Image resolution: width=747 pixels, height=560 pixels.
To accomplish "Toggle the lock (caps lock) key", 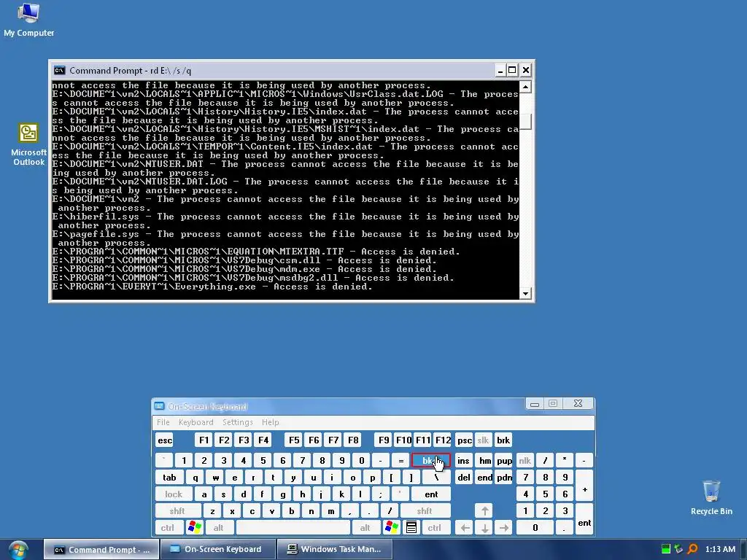I will coord(174,494).
